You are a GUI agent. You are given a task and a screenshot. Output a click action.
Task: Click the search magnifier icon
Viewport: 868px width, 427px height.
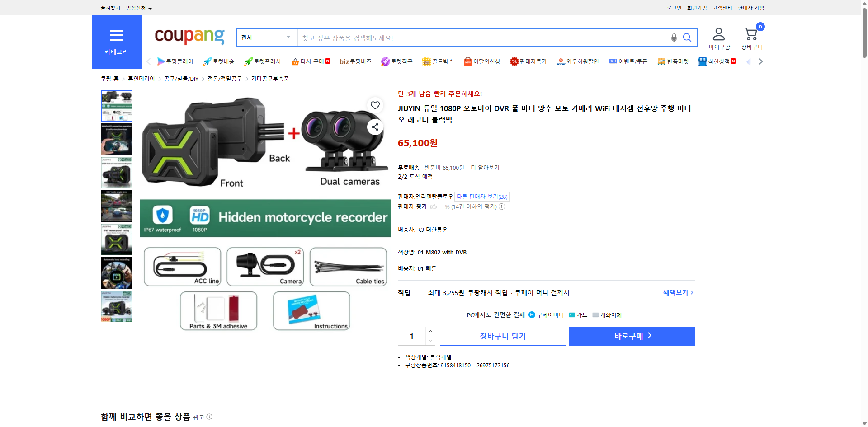click(x=687, y=38)
